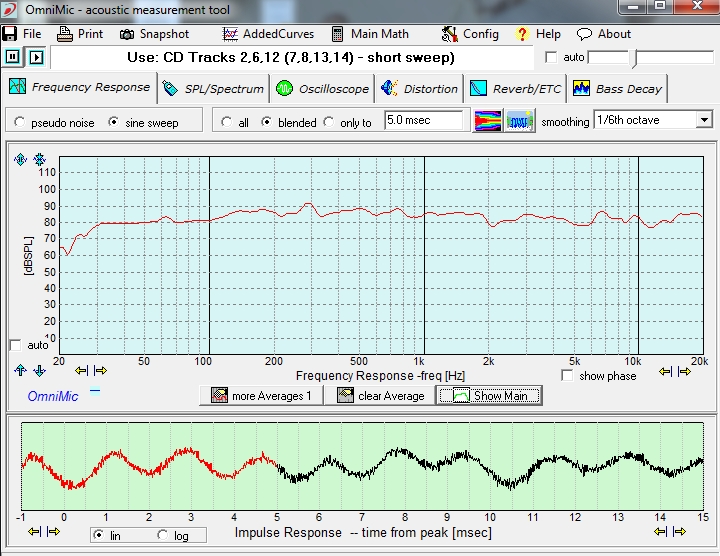Click the 5.0 msec input field
The image size is (720, 556).
[x=424, y=120]
